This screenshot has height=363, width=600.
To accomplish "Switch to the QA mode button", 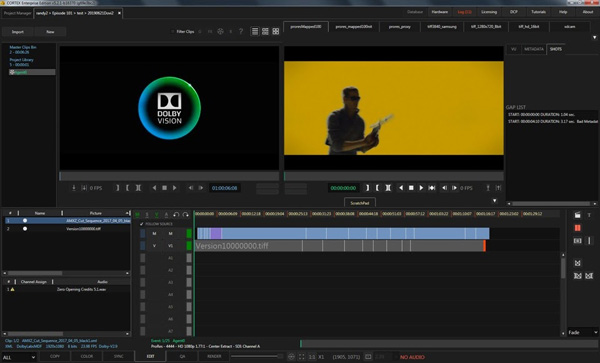I will click(183, 356).
